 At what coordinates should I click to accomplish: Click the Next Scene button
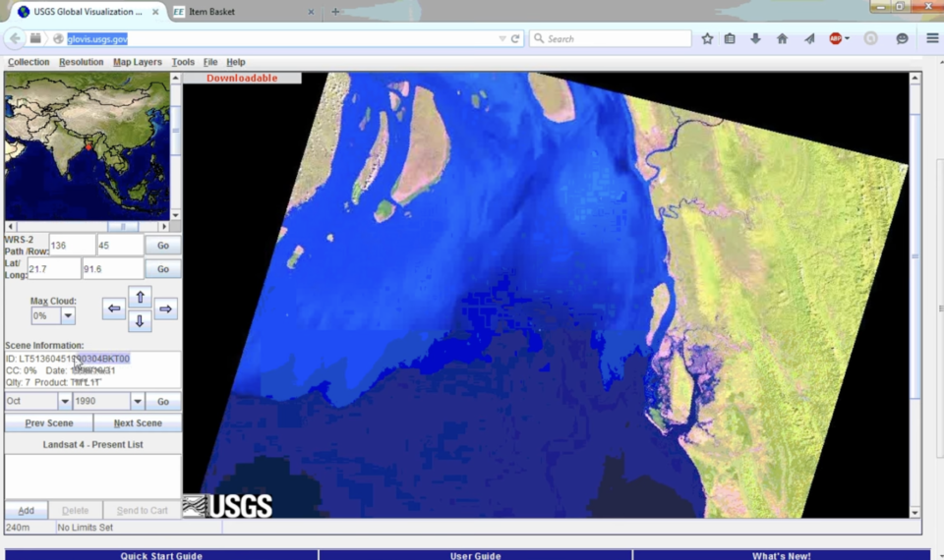[x=138, y=422]
